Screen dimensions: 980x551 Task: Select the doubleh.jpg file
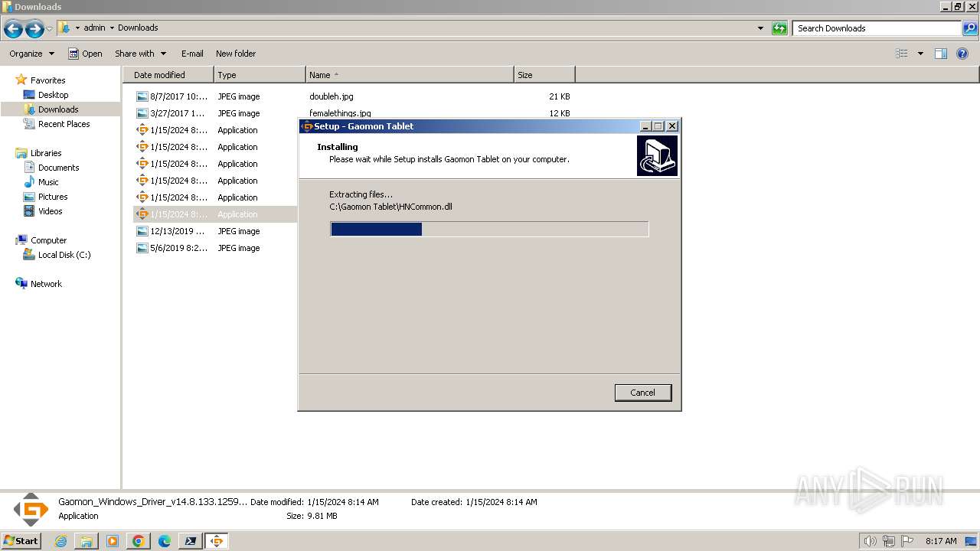tap(331, 96)
